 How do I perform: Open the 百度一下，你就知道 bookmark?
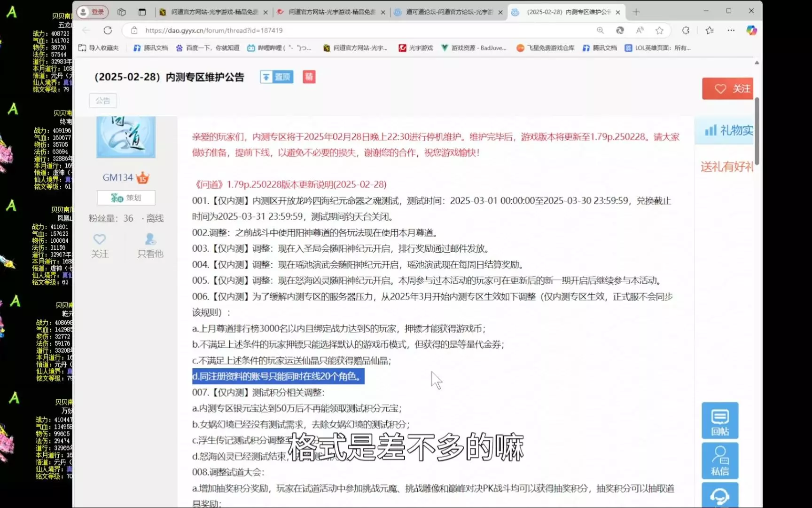pos(207,48)
